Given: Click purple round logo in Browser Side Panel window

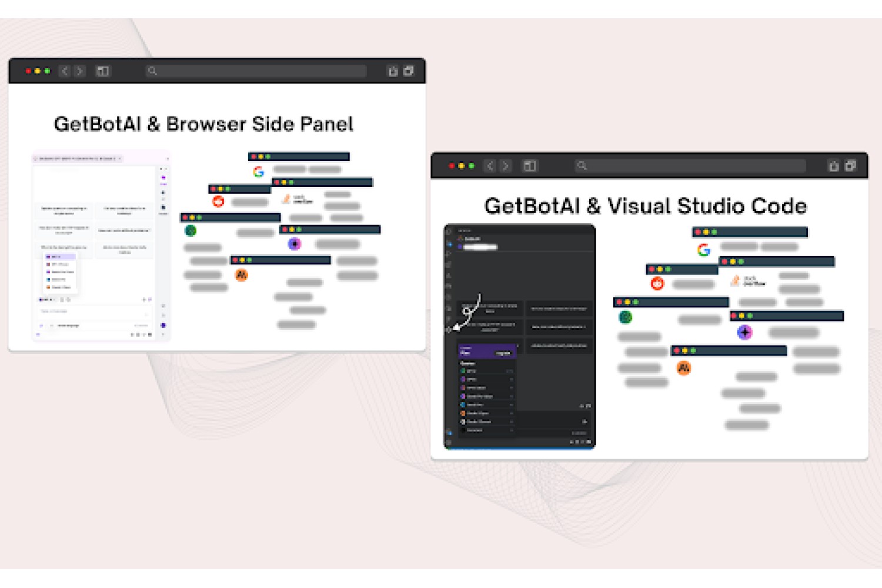Looking at the screenshot, I should pos(295,243).
